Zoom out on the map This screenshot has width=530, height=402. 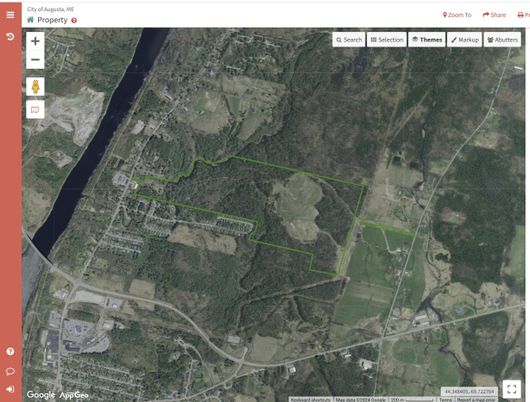tap(35, 60)
